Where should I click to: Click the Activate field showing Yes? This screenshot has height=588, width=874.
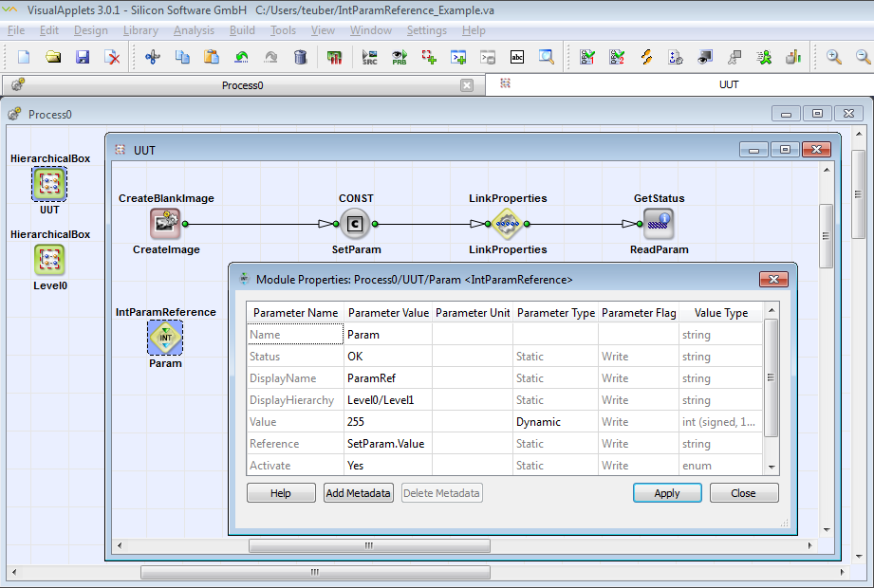[x=388, y=466]
